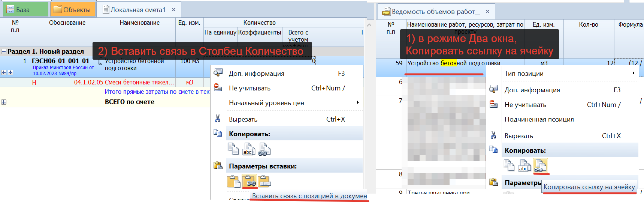
Task: Collapse Раздел 1. Новый раздел section
Action: [4, 51]
